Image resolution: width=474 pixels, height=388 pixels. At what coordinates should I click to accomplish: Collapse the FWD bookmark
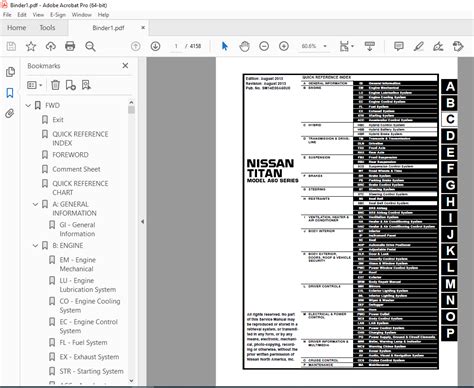(28, 105)
